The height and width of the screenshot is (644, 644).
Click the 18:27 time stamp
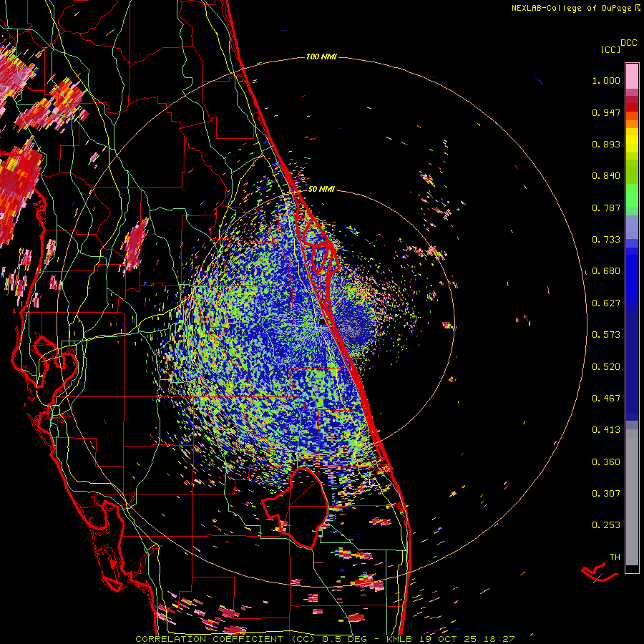tap(499, 639)
